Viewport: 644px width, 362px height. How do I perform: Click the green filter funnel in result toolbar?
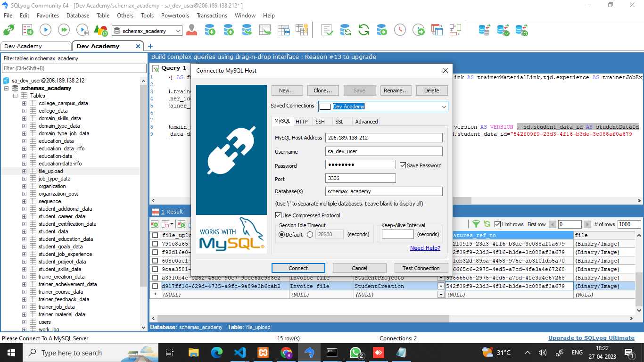pos(476,224)
